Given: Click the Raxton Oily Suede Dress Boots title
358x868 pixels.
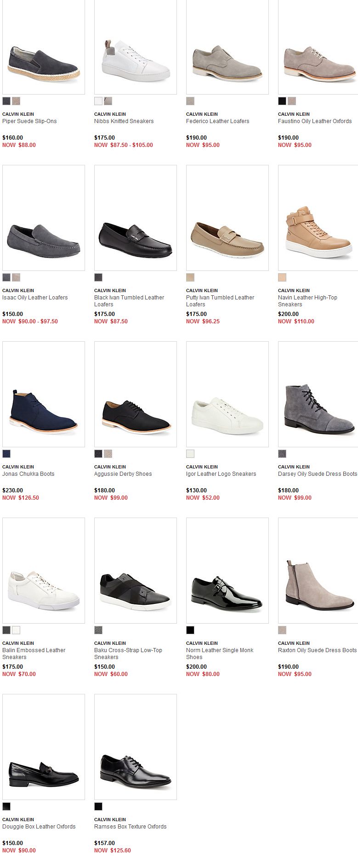Looking at the screenshot, I should (x=317, y=650).
